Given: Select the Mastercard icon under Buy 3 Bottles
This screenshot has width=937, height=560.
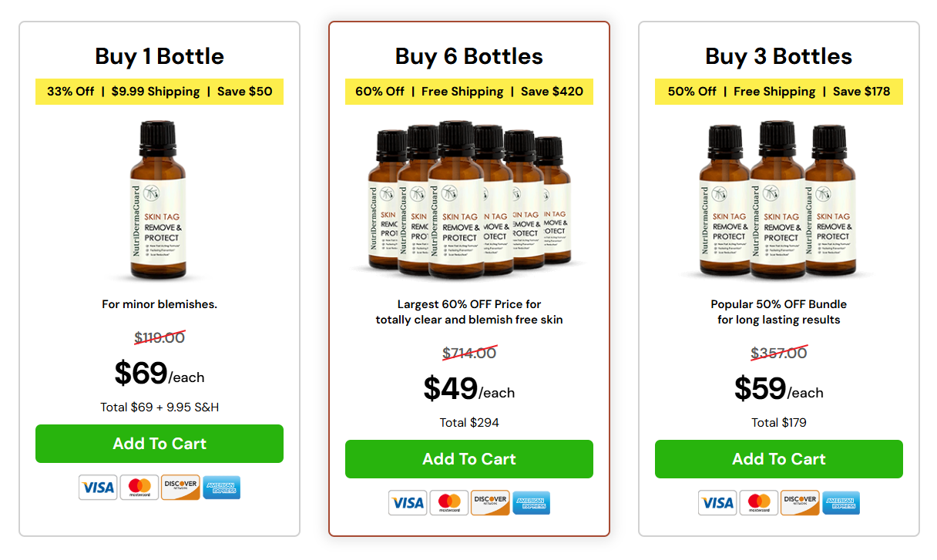Looking at the screenshot, I should pos(759,502).
